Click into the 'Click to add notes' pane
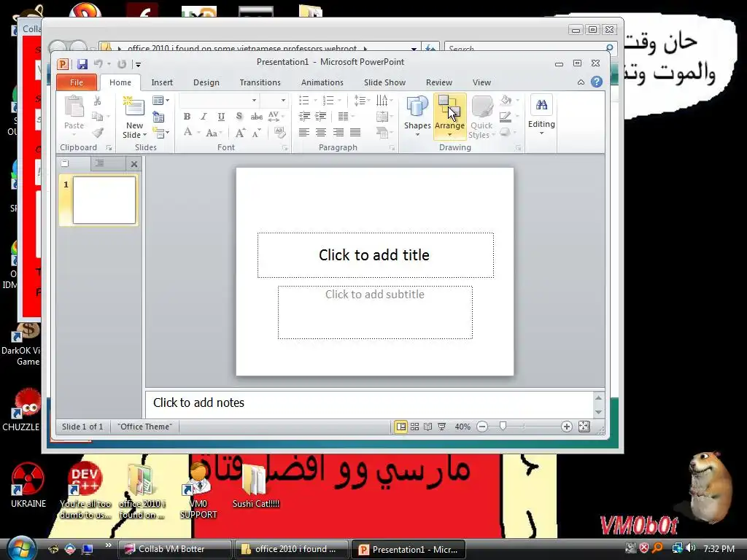This screenshot has height=560, width=747. pos(368,403)
